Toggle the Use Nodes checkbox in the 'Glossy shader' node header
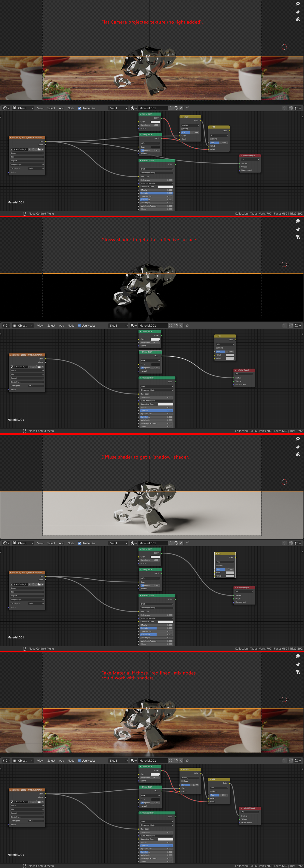 click(79, 326)
